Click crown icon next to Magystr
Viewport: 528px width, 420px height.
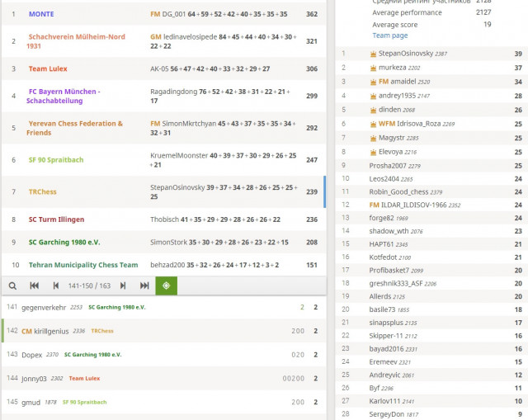tap(373, 138)
